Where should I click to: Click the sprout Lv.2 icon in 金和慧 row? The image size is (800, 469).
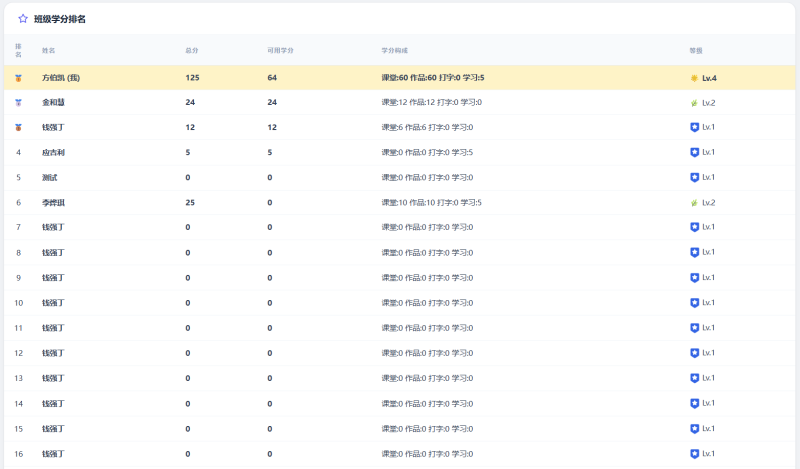(694, 102)
